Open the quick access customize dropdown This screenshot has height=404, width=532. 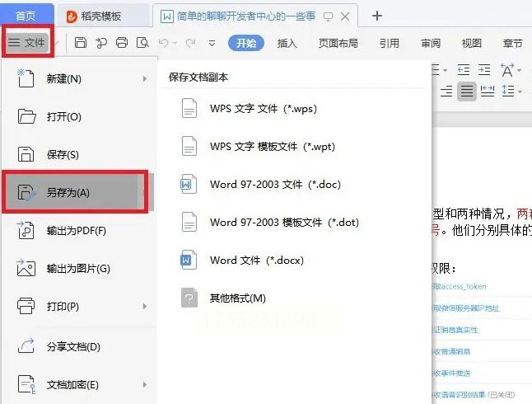pyautogui.click(x=212, y=43)
